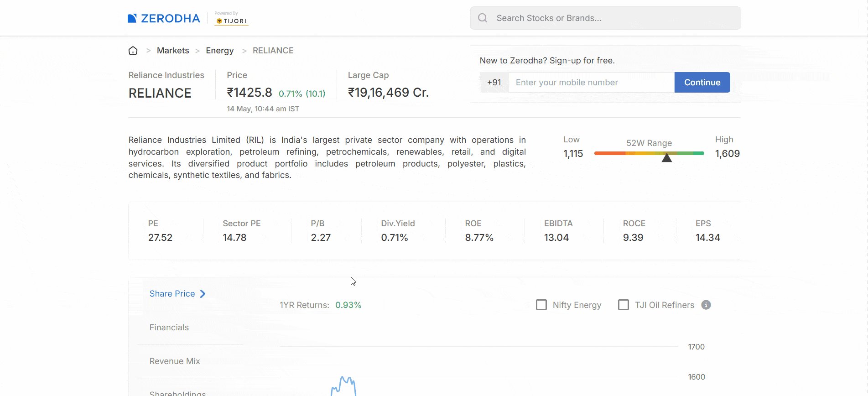Open the Revenue Mix section

[x=175, y=361]
